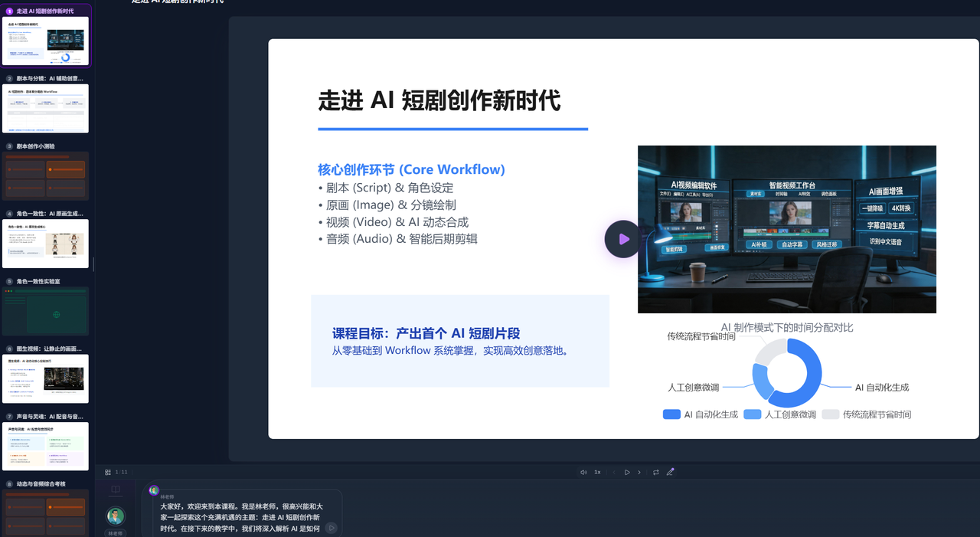Viewport: 980px width, 537px height.
Task: Open slide 5 角色一致性实验室 thumbnail
Action: pyautogui.click(x=46, y=311)
